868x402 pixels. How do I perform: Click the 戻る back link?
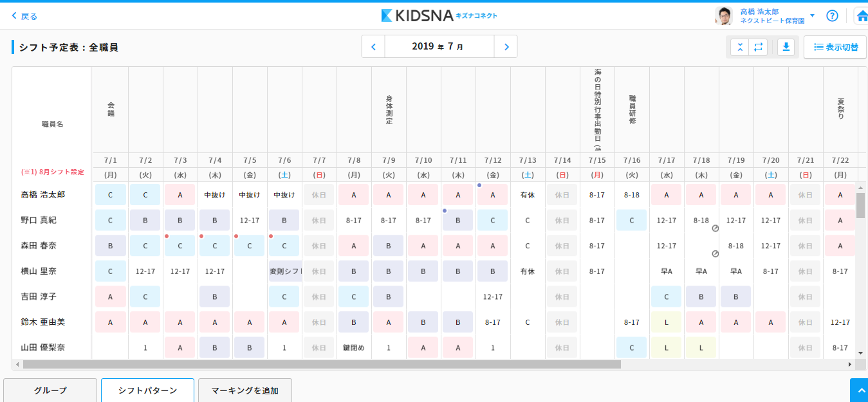(x=25, y=16)
